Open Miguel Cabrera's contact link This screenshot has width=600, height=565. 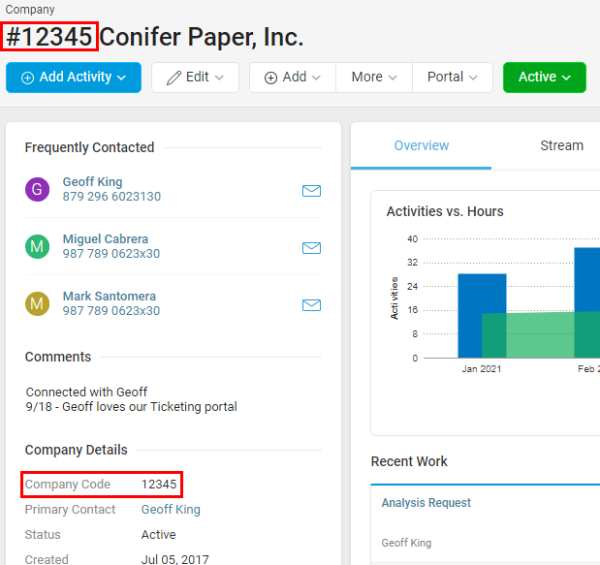(105, 239)
